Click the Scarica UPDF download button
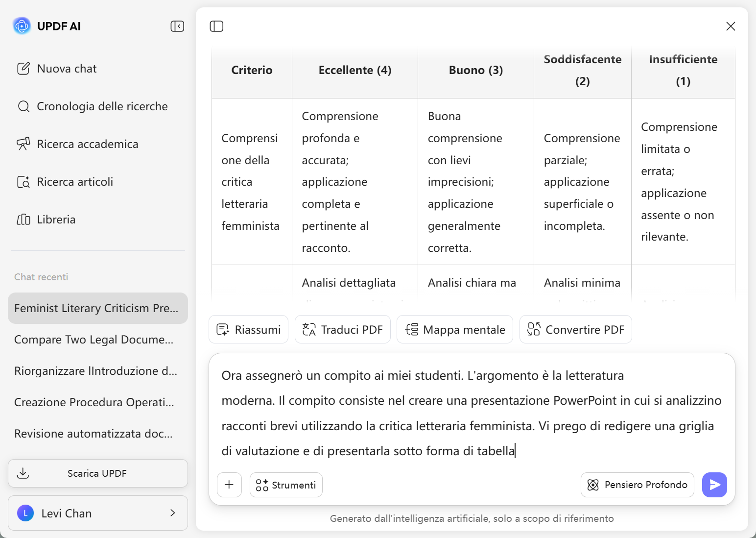The width and height of the screenshot is (756, 538). point(97,473)
